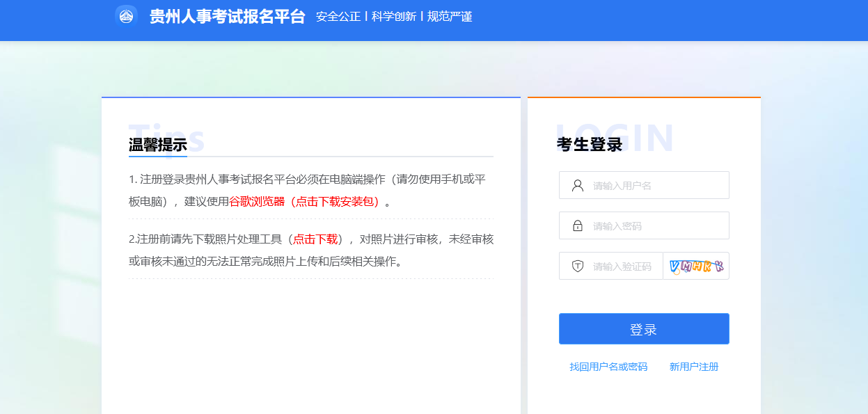Screen dimensions: 868x414
Task: Click the 考生登录 heading
Action: coord(590,145)
